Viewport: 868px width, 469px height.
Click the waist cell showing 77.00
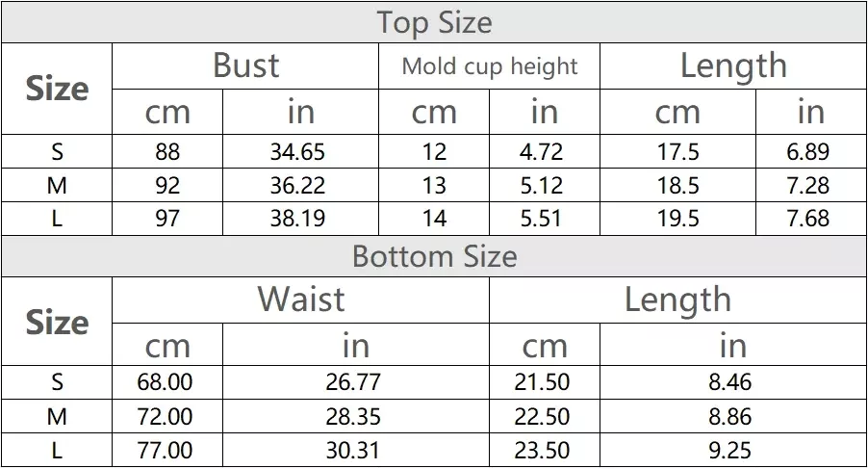tap(166, 450)
